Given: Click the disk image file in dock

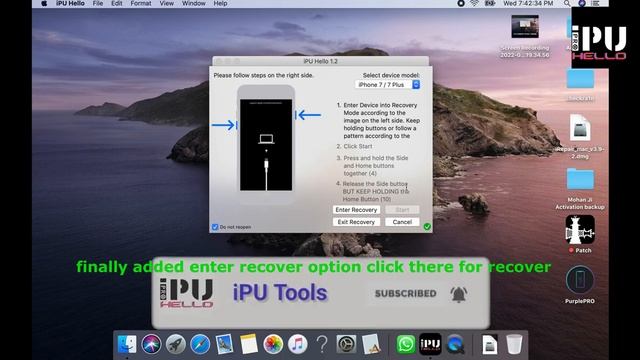Looking at the screenshot, I should coord(489,344).
